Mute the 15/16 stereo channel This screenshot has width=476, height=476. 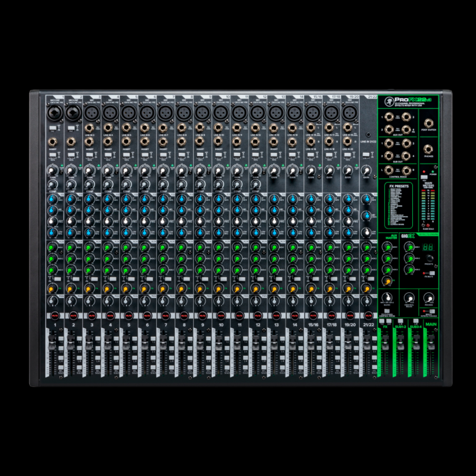click(x=313, y=315)
